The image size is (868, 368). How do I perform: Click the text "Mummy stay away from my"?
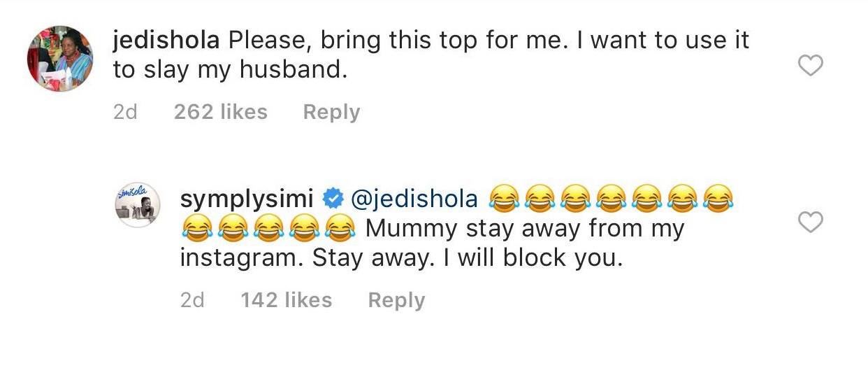pyautogui.click(x=524, y=229)
